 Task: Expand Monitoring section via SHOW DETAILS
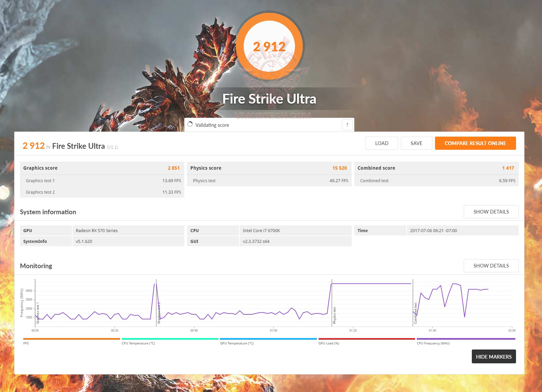point(491,265)
